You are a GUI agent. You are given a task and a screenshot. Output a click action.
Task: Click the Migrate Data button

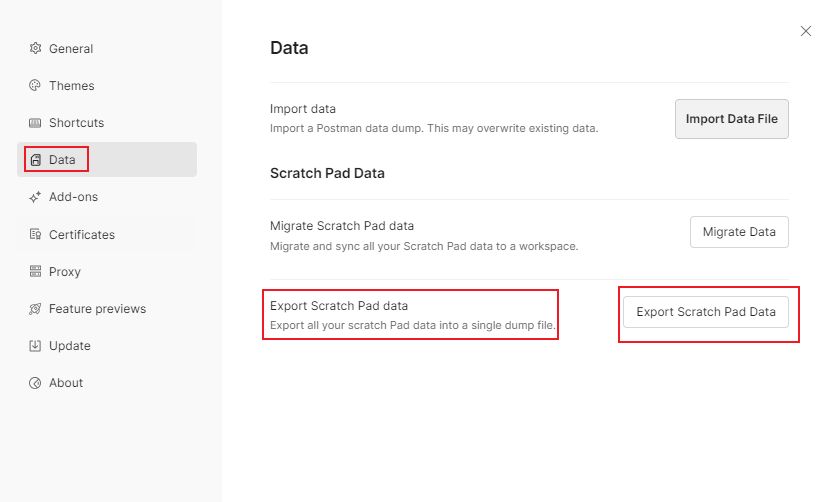[x=739, y=232]
